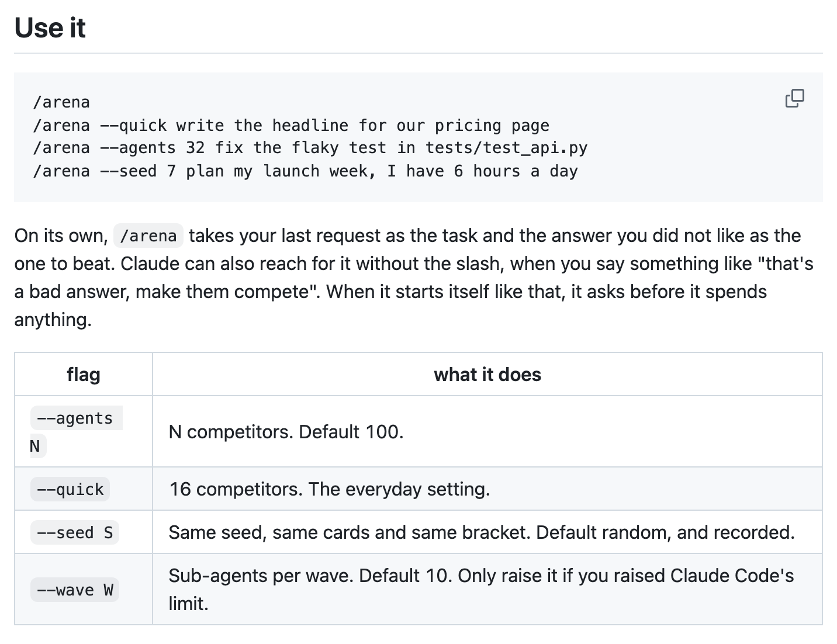This screenshot has width=837, height=644.
Task: Copy the arena code block contents
Action: (794, 98)
